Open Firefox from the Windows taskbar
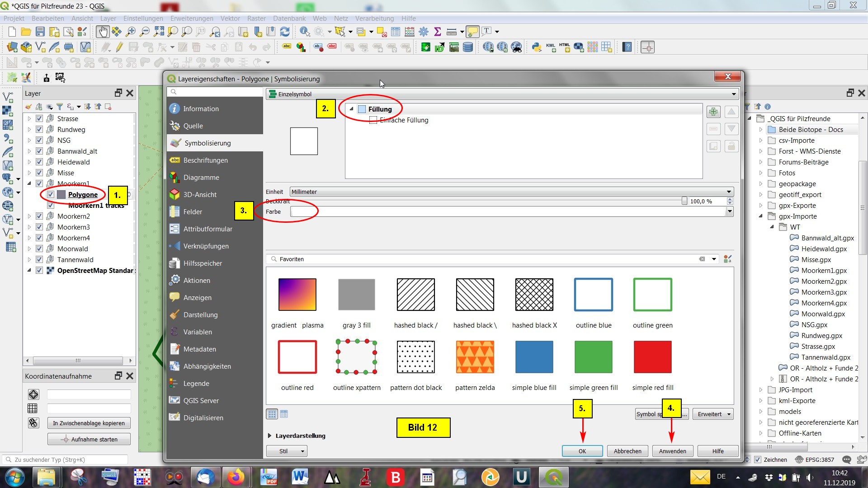868x488 pixels. pyautogui.click(x=235, y=477)
